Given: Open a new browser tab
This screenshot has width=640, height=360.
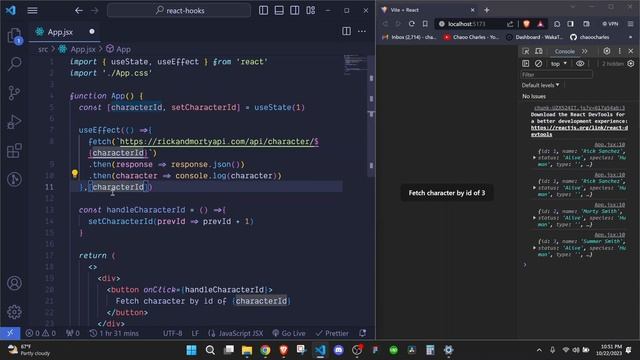Looking at the screenshot, I should (487, 10).
